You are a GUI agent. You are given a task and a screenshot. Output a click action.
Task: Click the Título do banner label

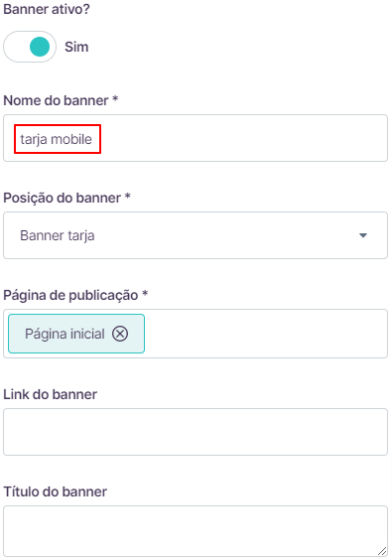pos(55,491)
